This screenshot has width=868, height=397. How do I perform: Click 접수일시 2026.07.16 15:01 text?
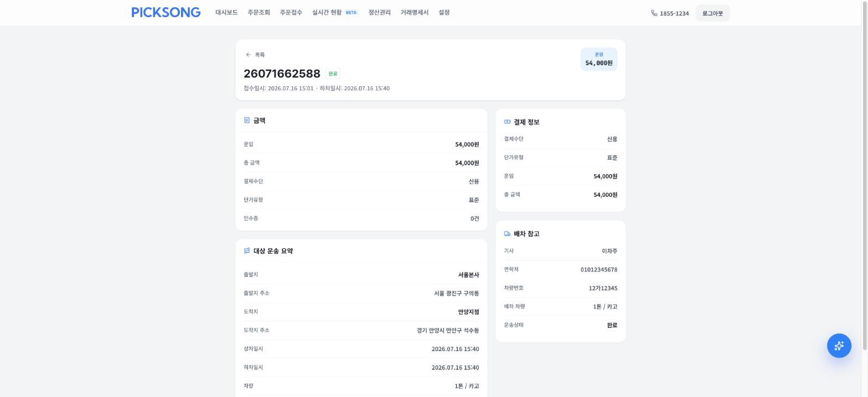click(278, 88)
